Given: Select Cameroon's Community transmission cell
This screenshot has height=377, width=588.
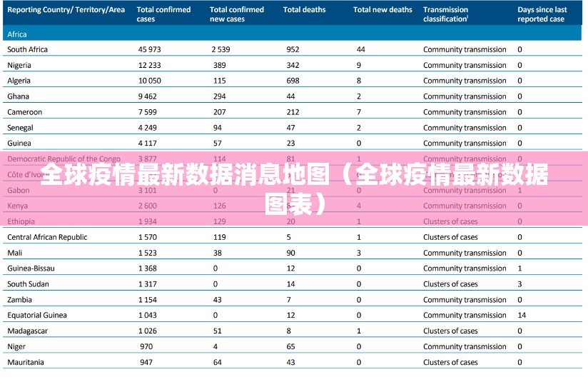Looking at the screenshot, I should (x=465, y=112).
